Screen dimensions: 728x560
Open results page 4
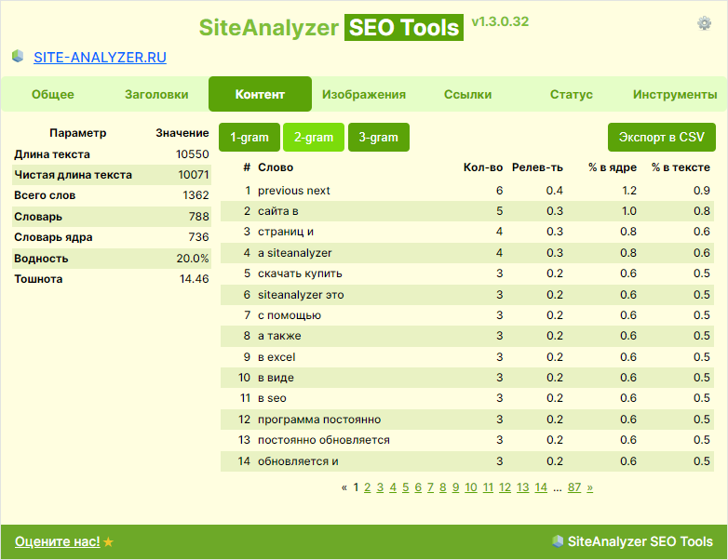pos(393,487)
